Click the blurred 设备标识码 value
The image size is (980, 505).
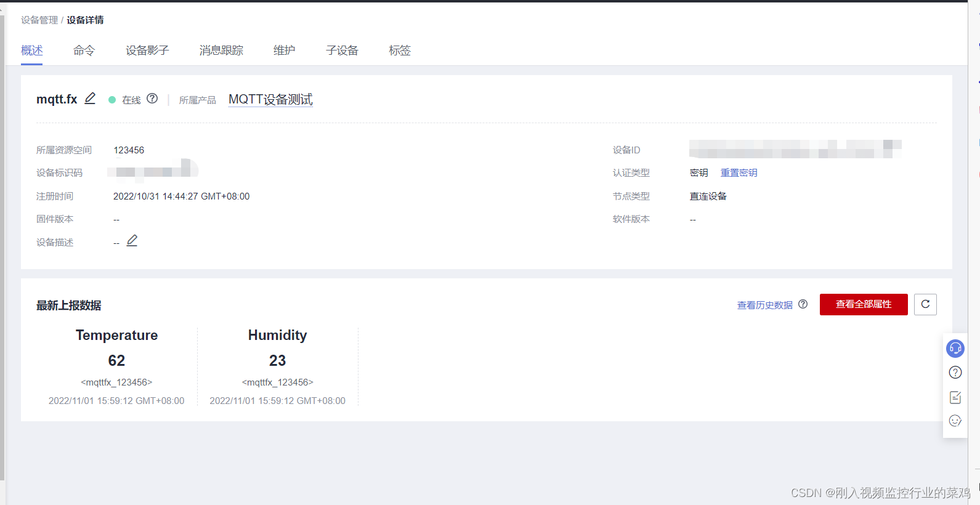[153, 171]
